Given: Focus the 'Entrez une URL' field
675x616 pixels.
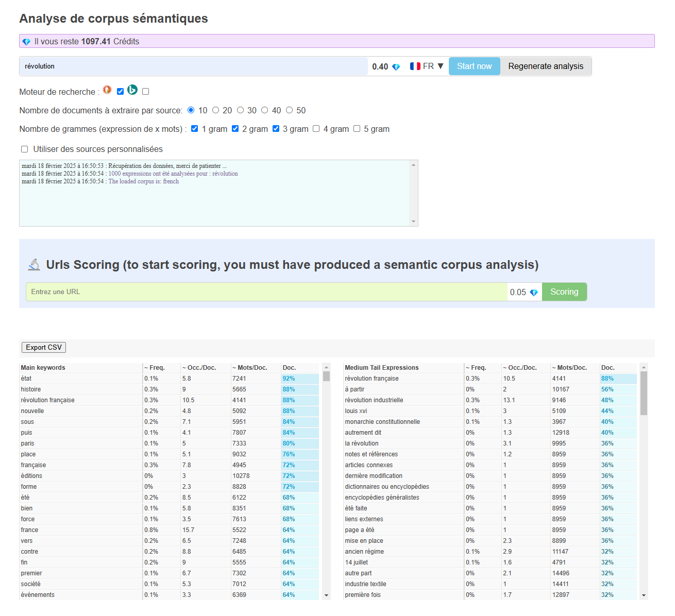Looking at the screenshot, I should click(x=267, y=292).
